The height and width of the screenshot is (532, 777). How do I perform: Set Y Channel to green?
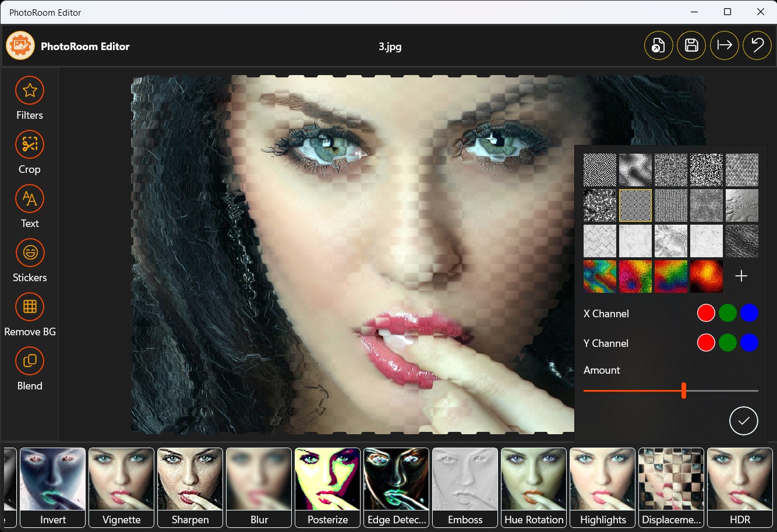727,343
